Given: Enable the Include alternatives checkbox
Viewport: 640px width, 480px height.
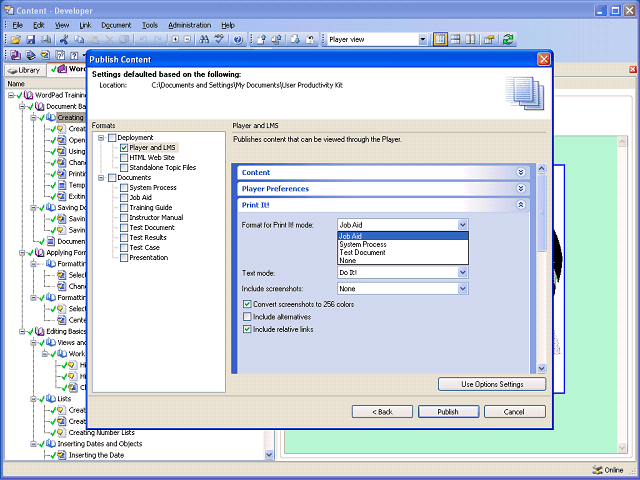Looking at the screenshot, I should coord(247,317).
